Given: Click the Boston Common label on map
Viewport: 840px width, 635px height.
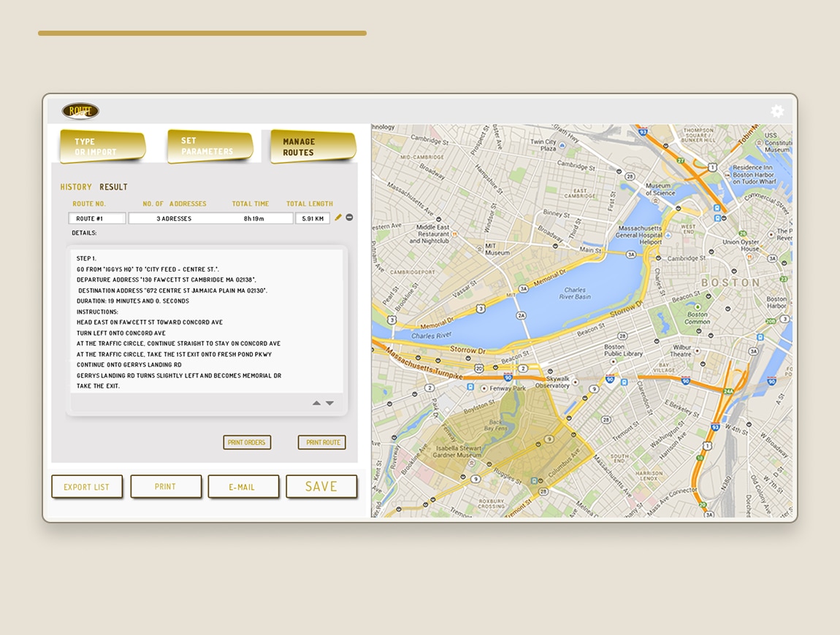Looking at the screenshot, I should pos(697,318).
